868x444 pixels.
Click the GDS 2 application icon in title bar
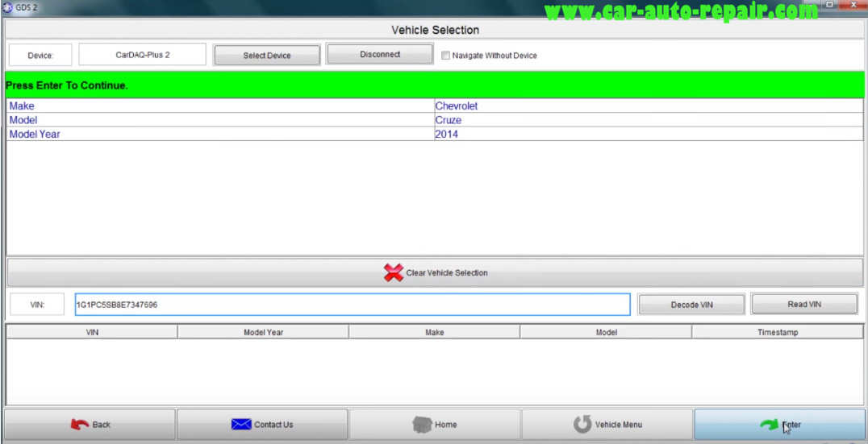tap(7, 8)
